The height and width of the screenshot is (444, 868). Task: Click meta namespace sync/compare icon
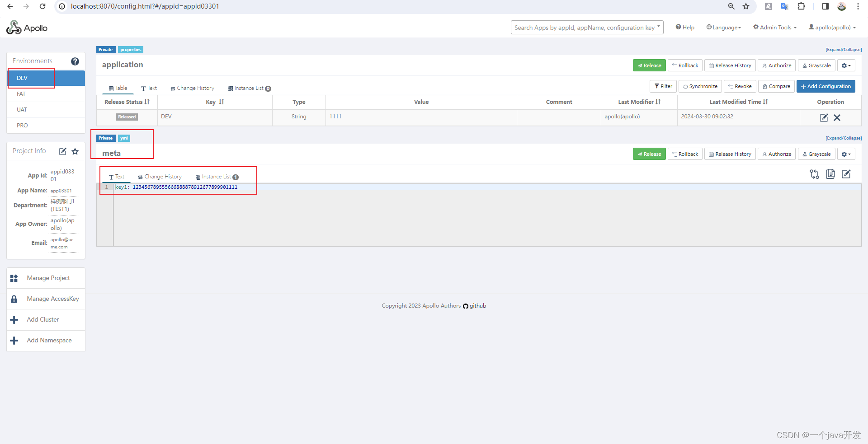coord(814,174)
